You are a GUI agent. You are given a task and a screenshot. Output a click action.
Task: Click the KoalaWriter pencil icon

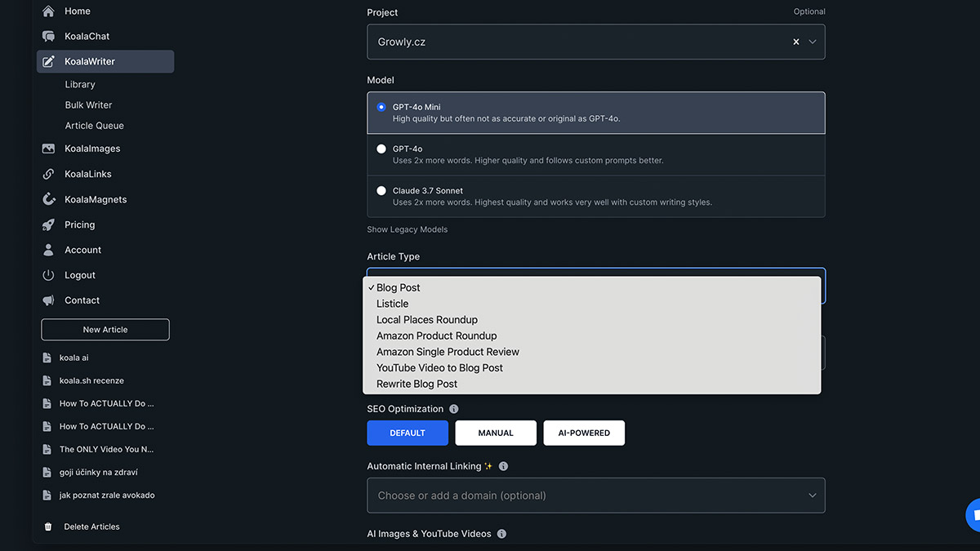click(x=48, y=62)
